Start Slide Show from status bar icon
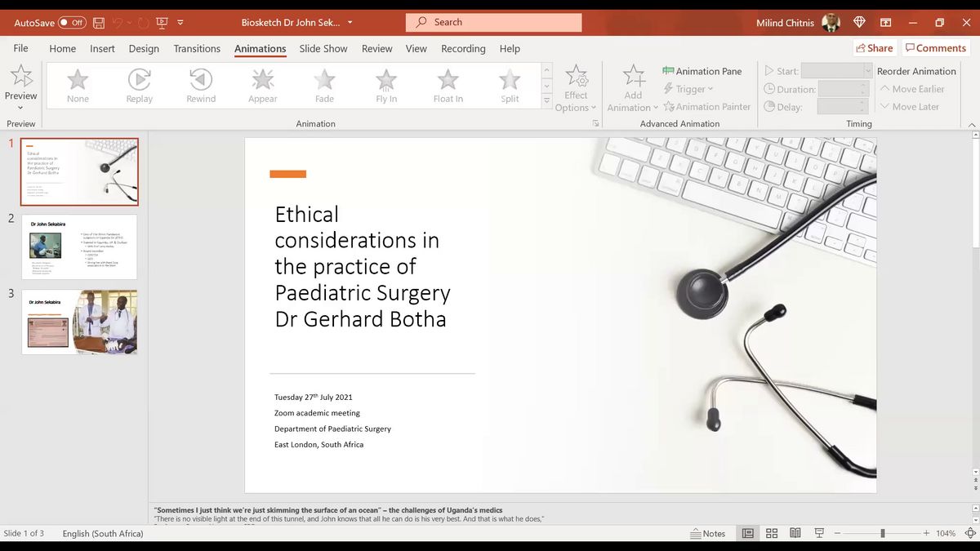 pyautogui.click(x=818, y=533)
